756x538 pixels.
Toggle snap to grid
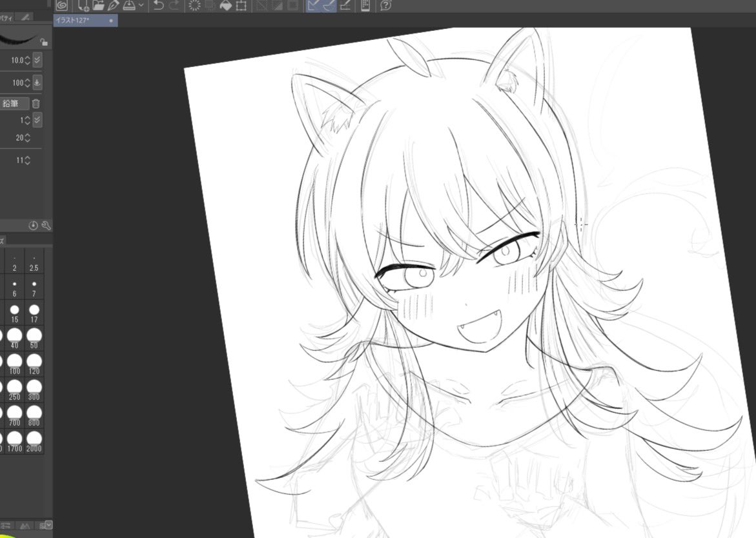[x=345, y=5]
